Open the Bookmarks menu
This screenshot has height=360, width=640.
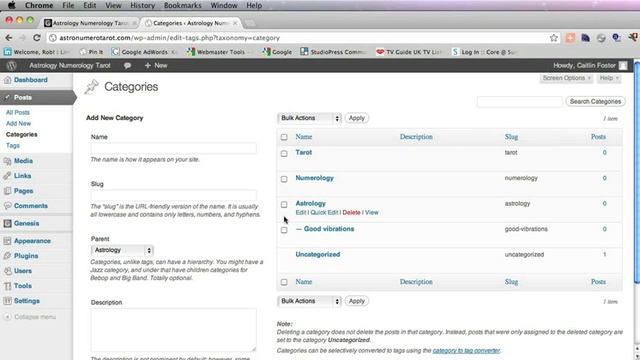click(182, 5)
